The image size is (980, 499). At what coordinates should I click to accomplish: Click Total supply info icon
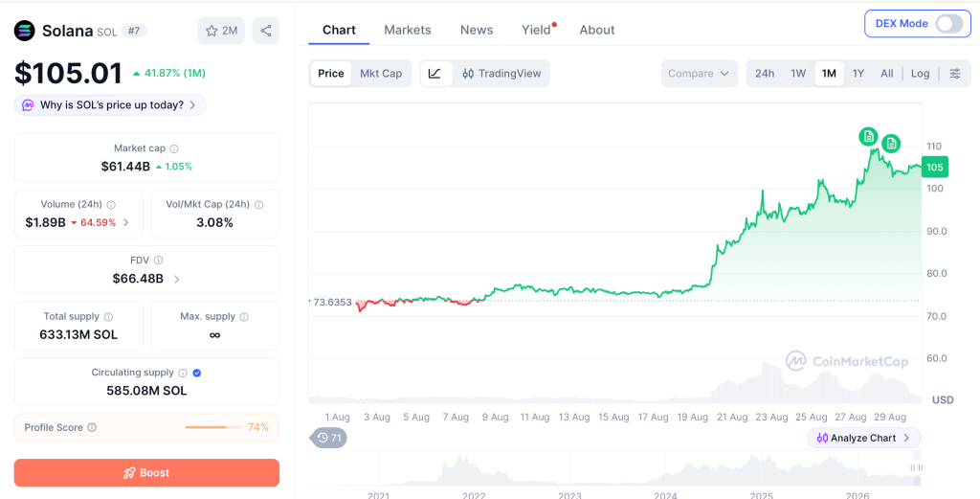[109, 316]
